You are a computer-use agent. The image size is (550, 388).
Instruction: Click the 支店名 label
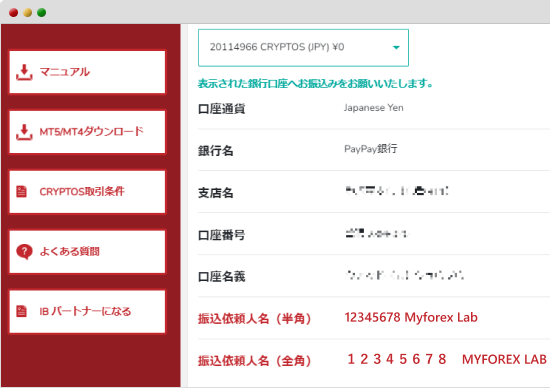click(216, 193)
